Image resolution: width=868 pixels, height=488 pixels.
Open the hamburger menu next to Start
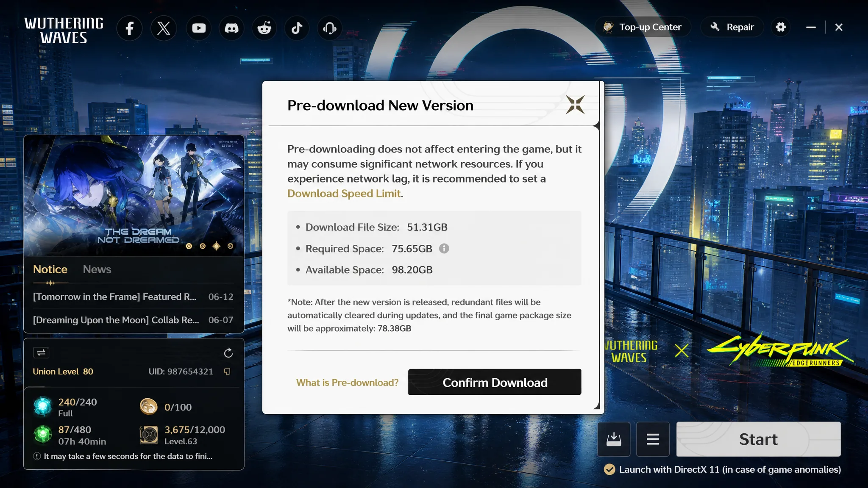pos(653,439)
